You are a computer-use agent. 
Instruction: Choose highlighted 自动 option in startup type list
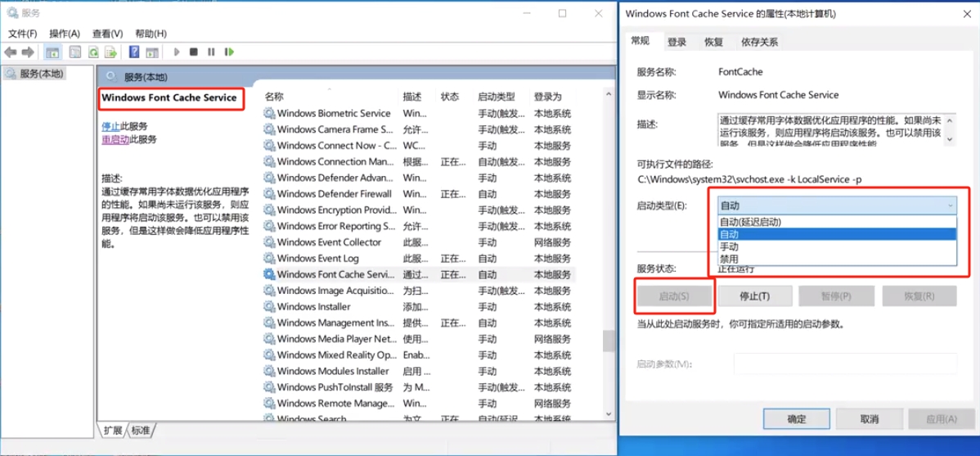click(x=837, y=234)
